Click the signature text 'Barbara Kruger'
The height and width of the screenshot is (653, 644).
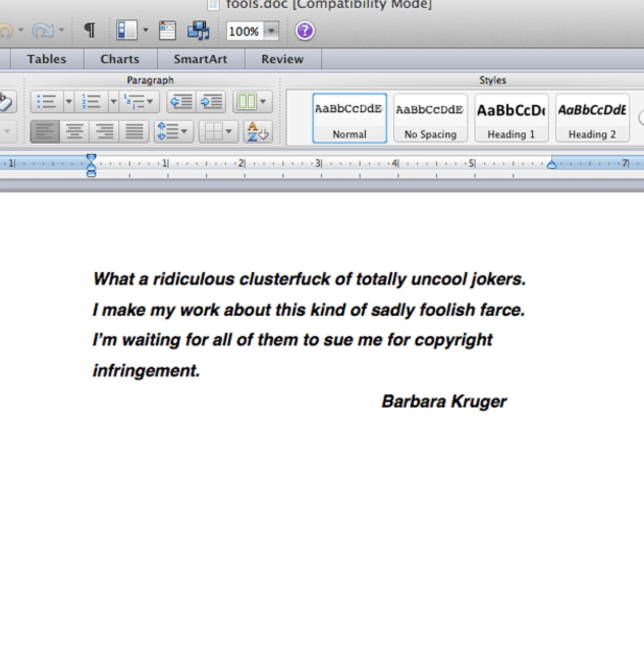(x=444, y=401)
